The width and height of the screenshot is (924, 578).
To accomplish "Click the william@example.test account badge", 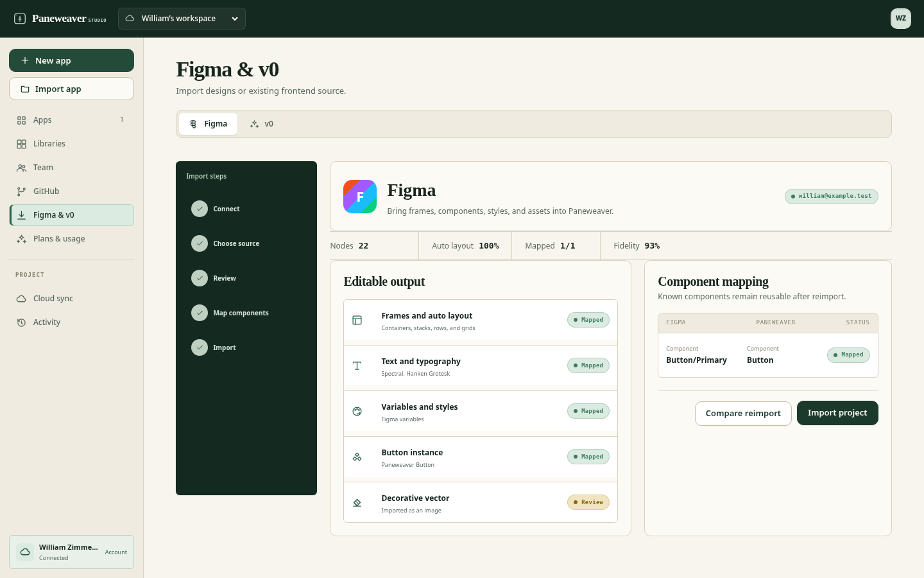I will (832, 197).
